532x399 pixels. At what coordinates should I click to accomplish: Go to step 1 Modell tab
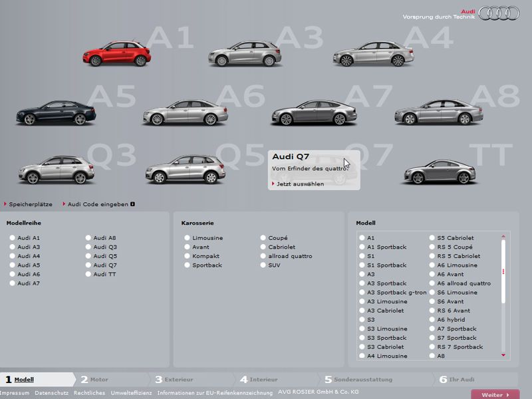pos(37,379)
